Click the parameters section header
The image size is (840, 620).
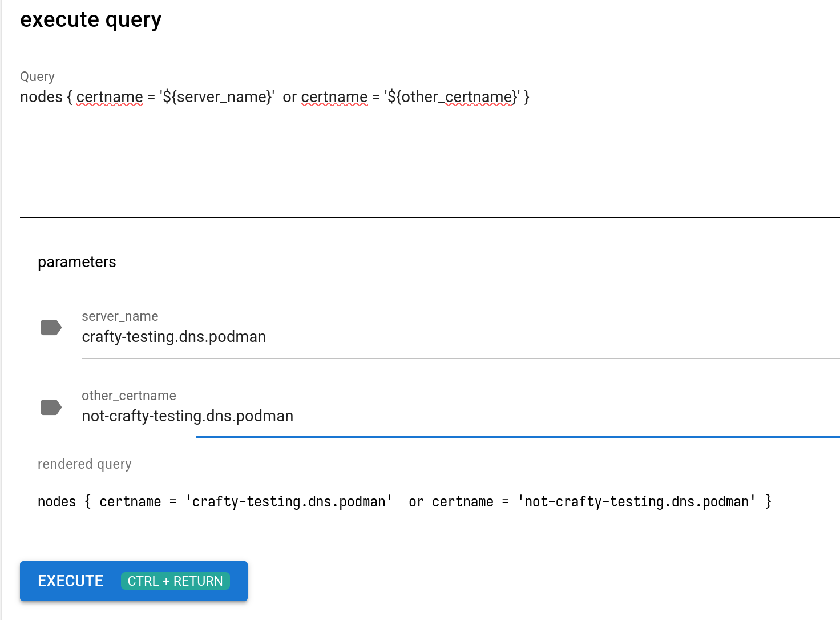[x=76, y=262]
